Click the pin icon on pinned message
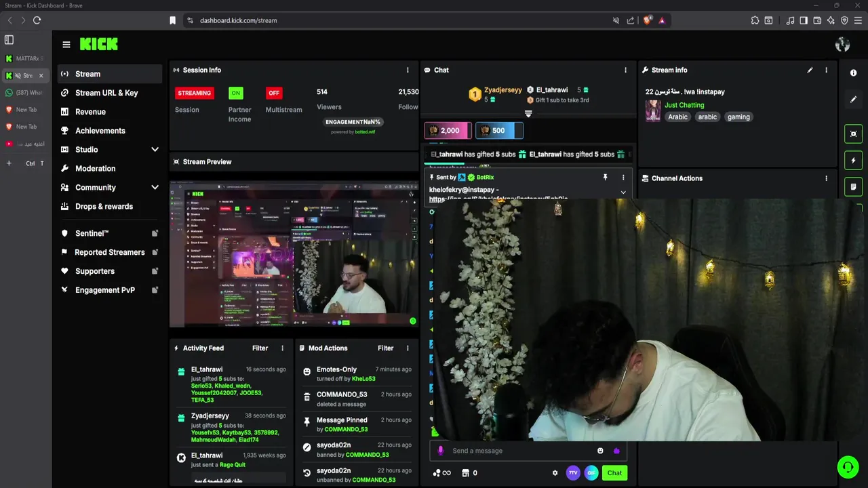868x488 pixels. coord(605,178)
